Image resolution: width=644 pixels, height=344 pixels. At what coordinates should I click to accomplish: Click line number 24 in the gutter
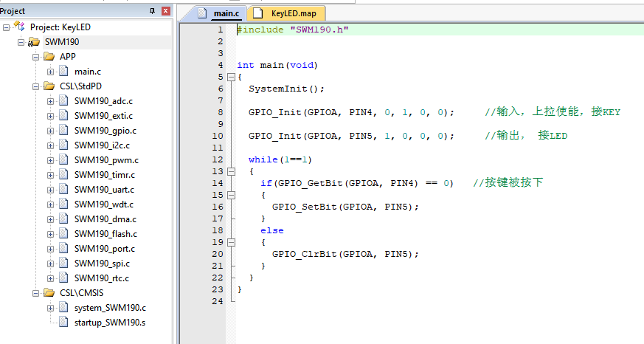[x=218, y=301]
